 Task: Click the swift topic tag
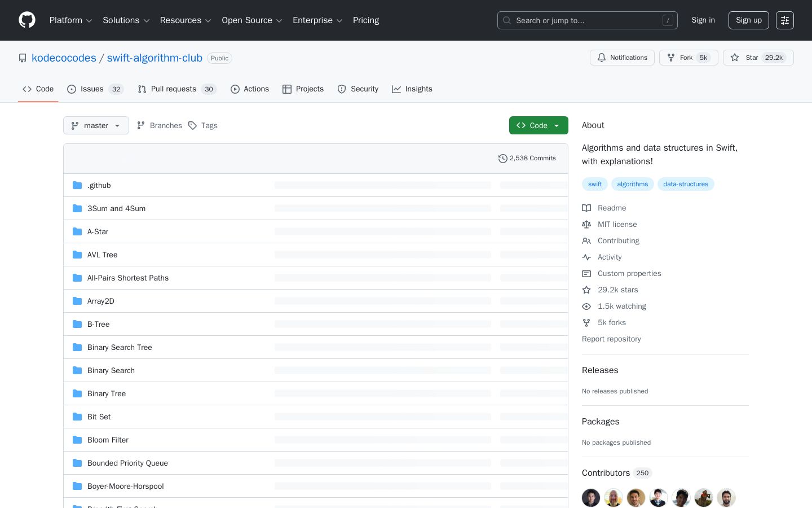click(595, 184)
